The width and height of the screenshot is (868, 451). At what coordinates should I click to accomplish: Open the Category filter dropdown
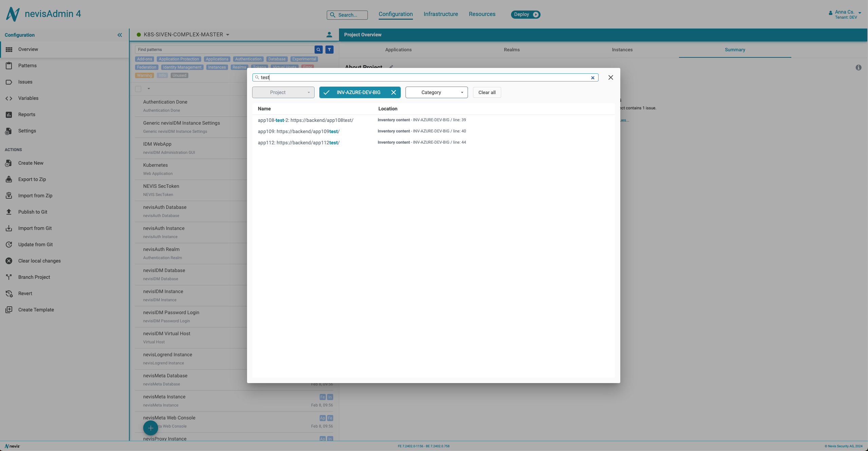coord(436,93)
